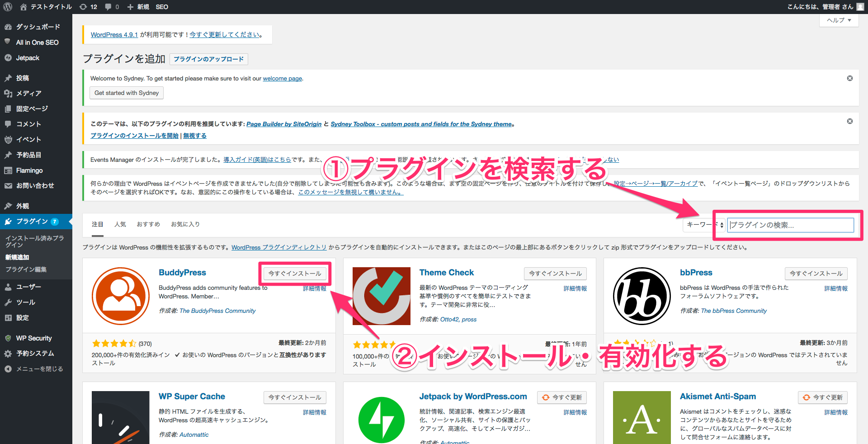Open 予約品目 menu in sidebar
The height and width of the screenshot is (444, 868).
(x=36, y=155)
